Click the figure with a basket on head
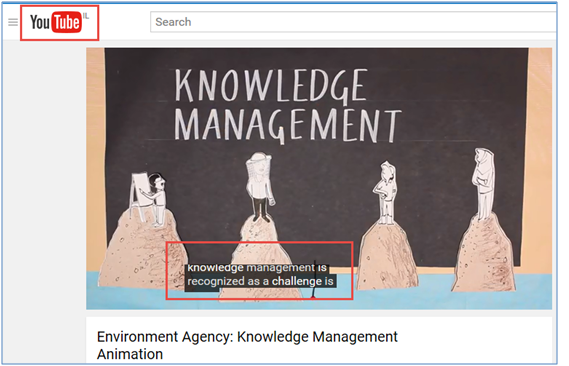 (x=259, y=186)
